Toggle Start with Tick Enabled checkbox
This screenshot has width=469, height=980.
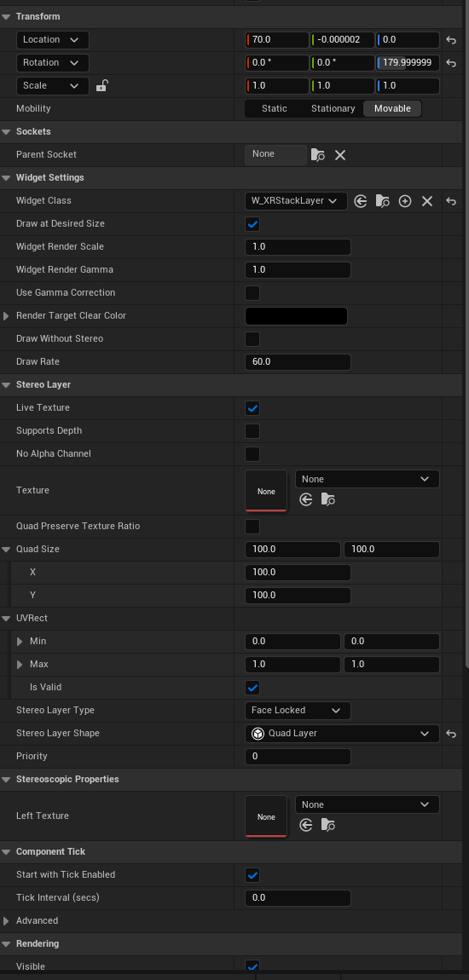point(252,875)
